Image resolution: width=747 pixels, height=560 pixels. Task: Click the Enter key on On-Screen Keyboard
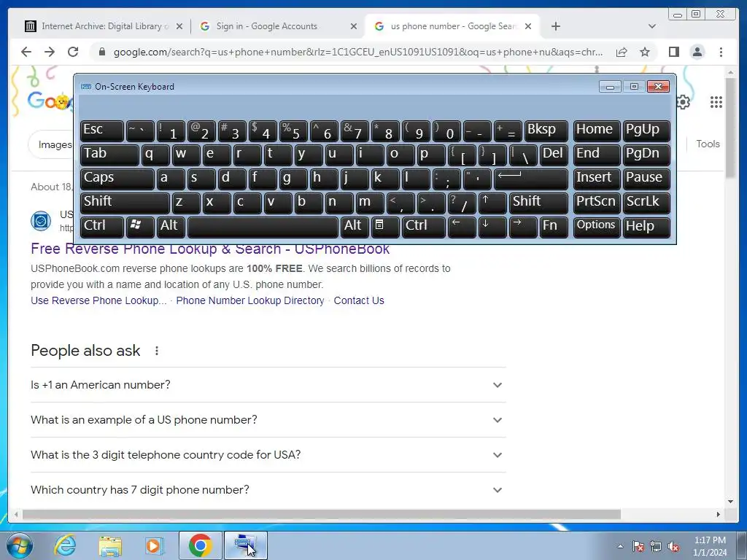click(x=531, y=179)
